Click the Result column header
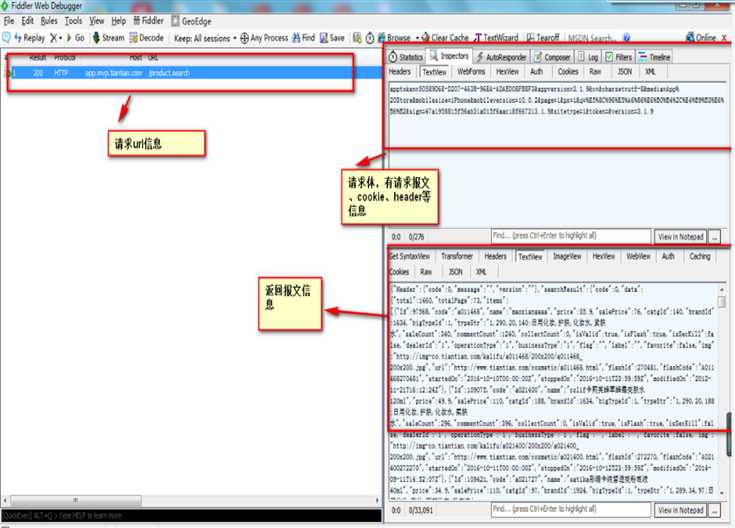 (38, 58)
